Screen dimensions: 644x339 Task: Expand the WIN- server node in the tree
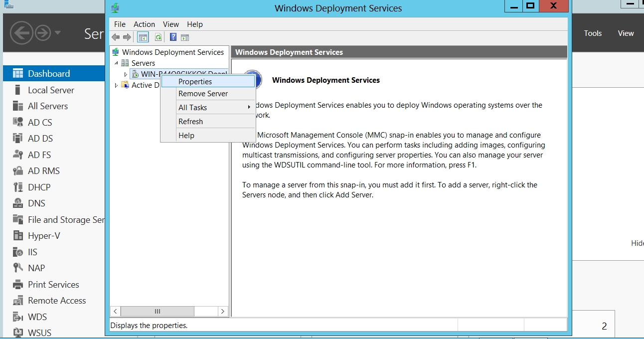126,74
